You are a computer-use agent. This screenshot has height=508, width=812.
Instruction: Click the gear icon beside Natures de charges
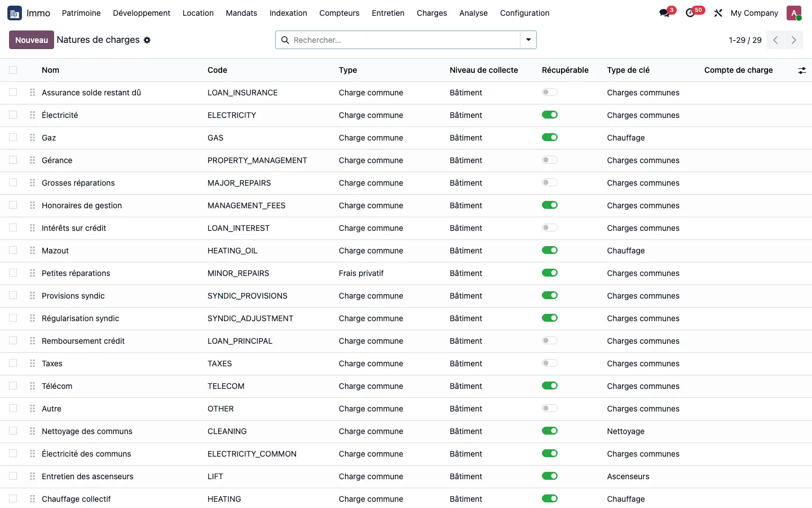(147, 40)
